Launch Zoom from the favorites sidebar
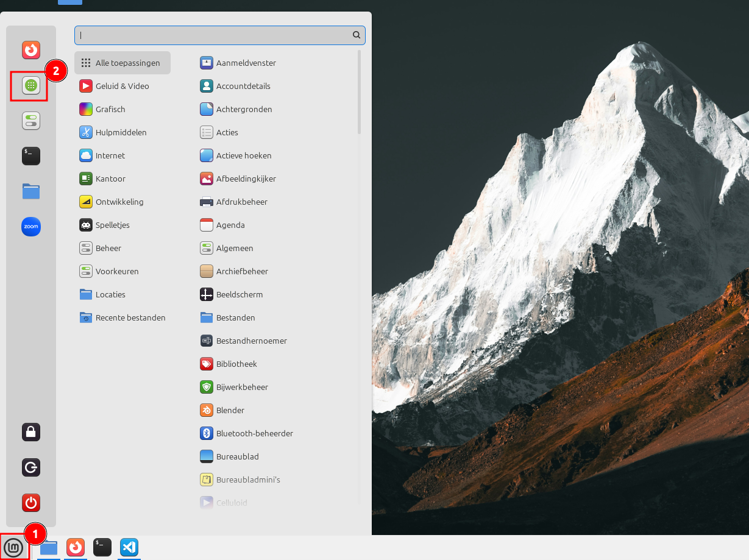Image resolution: width=749 pixels, height=560 pixels. (31, 227)
